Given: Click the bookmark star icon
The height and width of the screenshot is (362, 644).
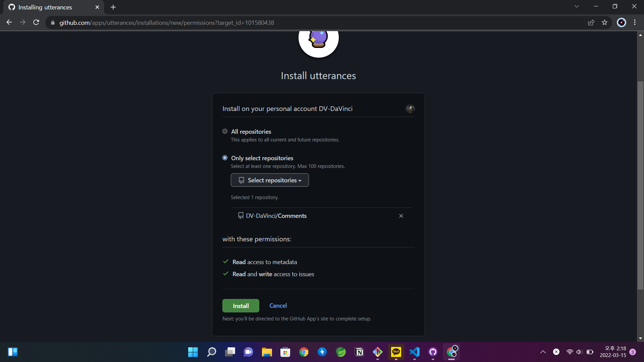Looking at the screenshot, I should (x=604, y=22).
